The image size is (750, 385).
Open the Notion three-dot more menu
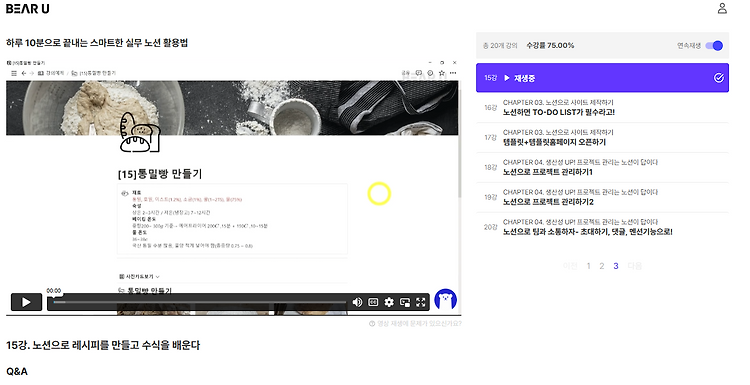[x=453, y=73]
